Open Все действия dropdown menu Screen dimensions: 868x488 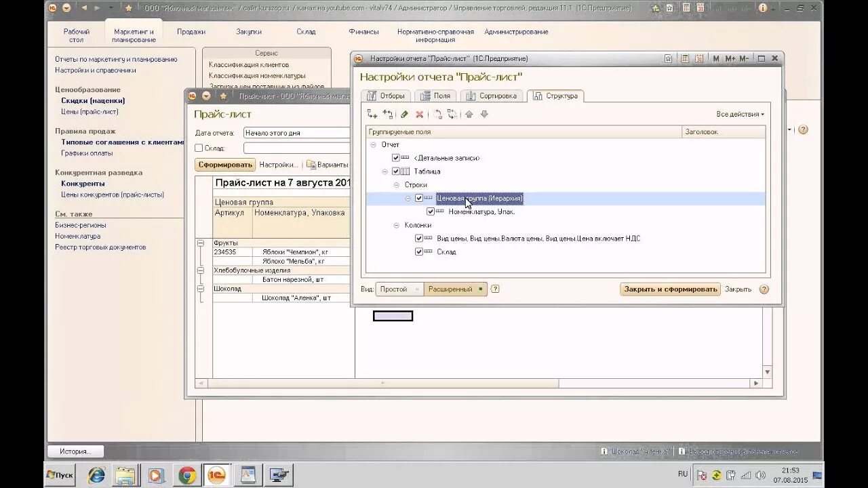click(x=741, y=115)
